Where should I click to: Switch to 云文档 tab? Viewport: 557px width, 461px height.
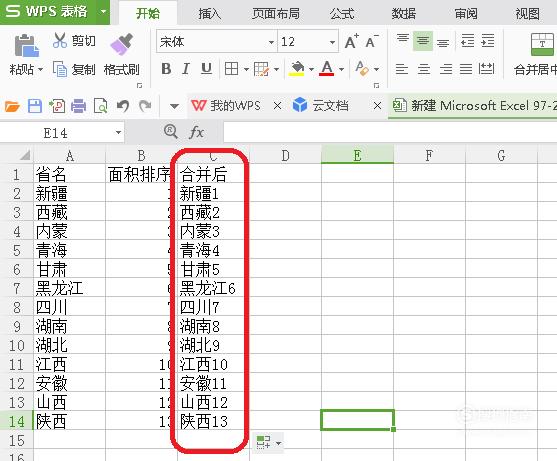[320, 105]
